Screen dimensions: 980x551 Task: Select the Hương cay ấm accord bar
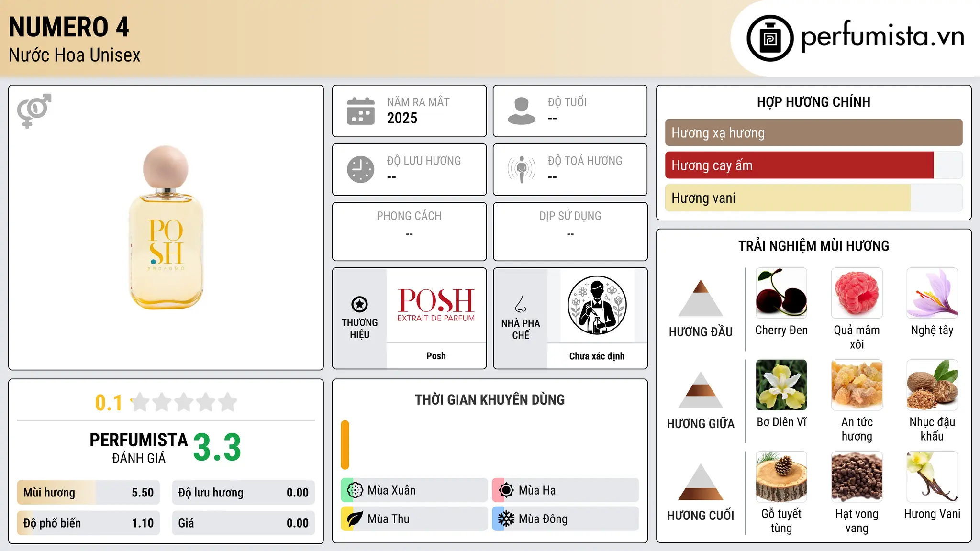point(813,165)
